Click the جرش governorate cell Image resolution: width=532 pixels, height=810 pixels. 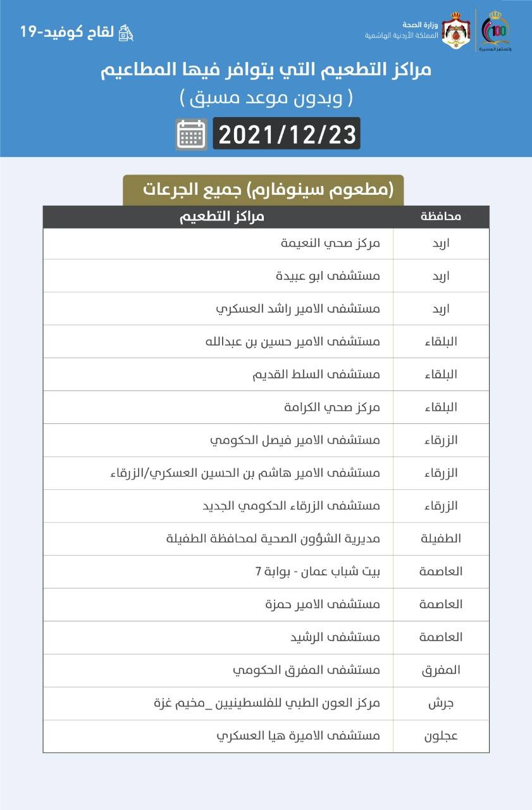tap(441, 703)
